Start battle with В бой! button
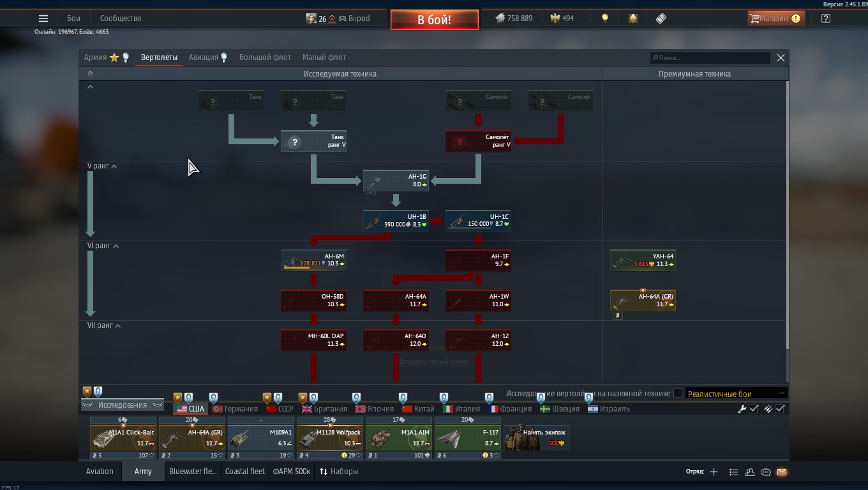The image size is (868, 490). click(435, 20)
